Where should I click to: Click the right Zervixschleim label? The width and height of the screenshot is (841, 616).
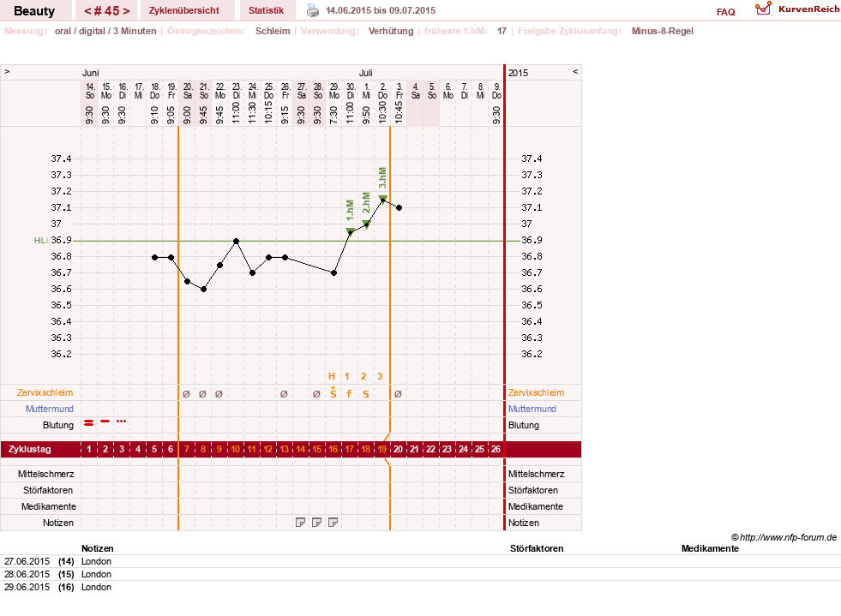537,392
